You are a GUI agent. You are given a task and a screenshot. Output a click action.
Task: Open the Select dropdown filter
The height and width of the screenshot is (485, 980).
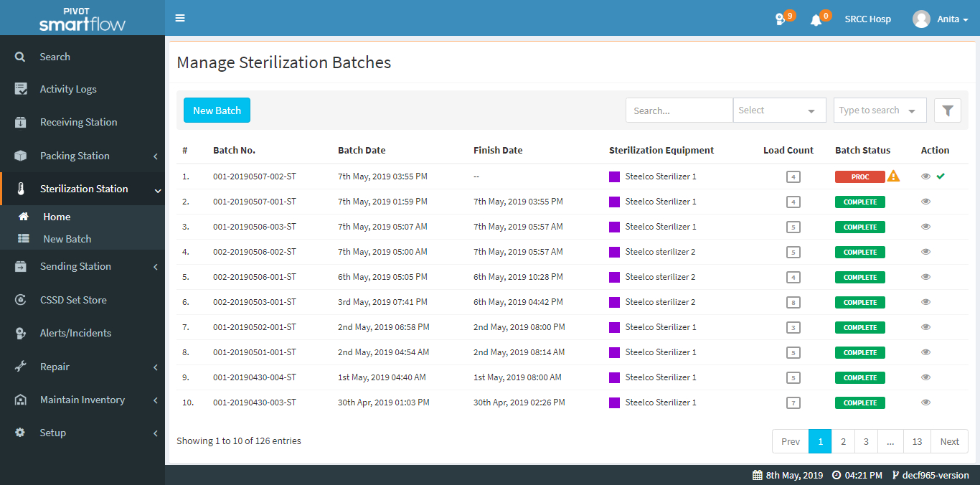780,110
